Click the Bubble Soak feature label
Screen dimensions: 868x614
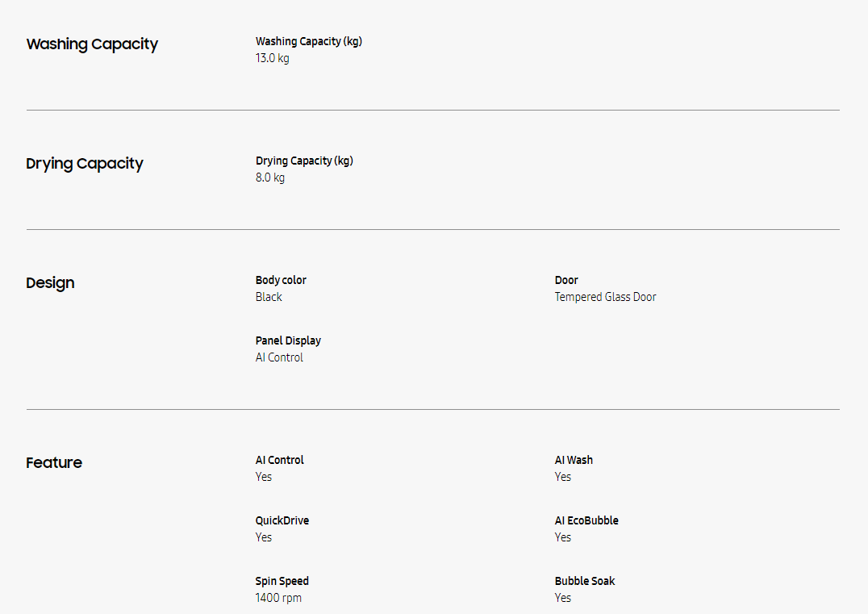tap(585, 581)
